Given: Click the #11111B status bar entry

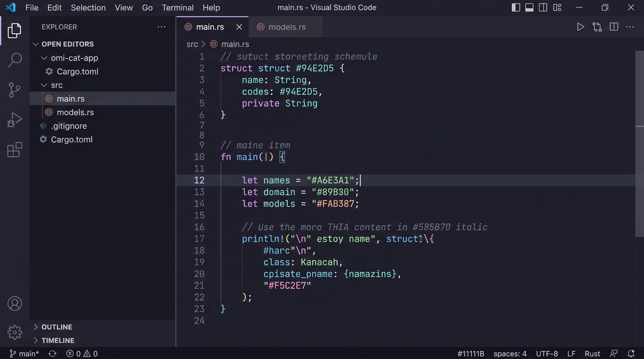Looking at the screenshot, I should (x=471, y=354).
